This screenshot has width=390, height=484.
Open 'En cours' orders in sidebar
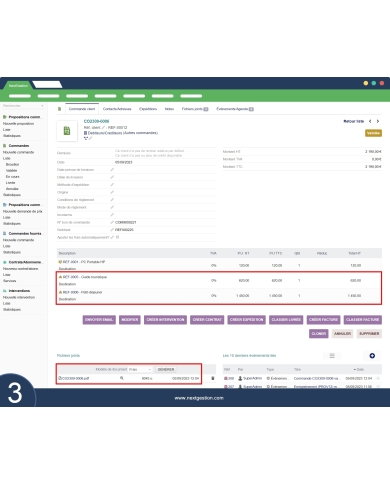(x=12, y=177)
